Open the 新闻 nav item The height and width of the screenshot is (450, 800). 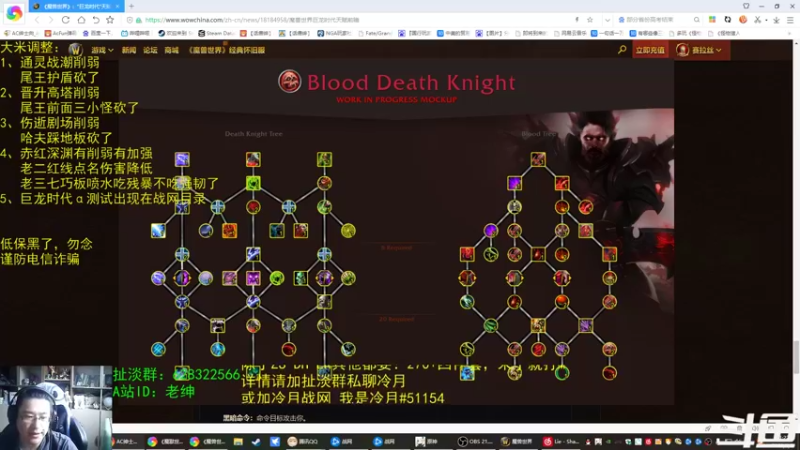[129, 50]
